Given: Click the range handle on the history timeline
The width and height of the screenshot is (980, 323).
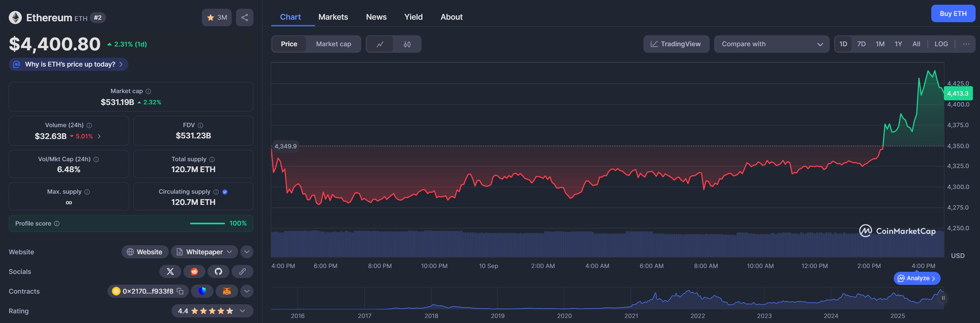Looking at the screenshot, I should [x=943, y=298].
